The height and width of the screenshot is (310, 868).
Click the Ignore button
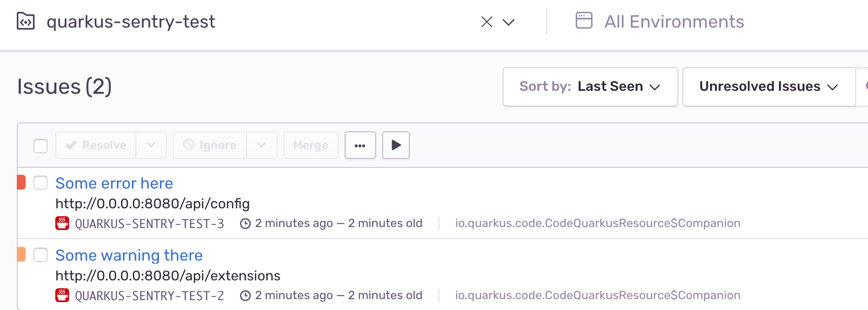(x=210, y=145)
